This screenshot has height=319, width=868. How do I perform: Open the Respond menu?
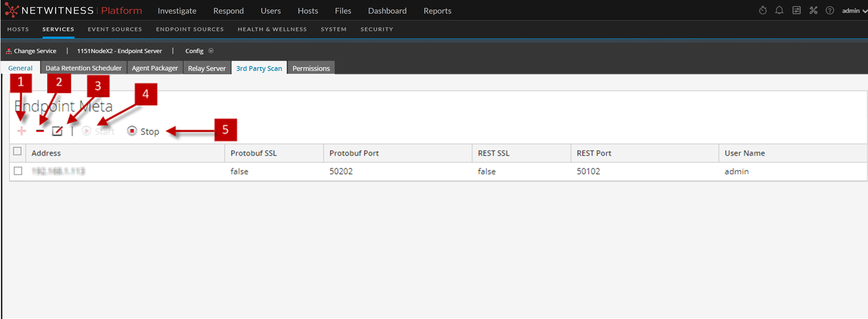[229, 10]
